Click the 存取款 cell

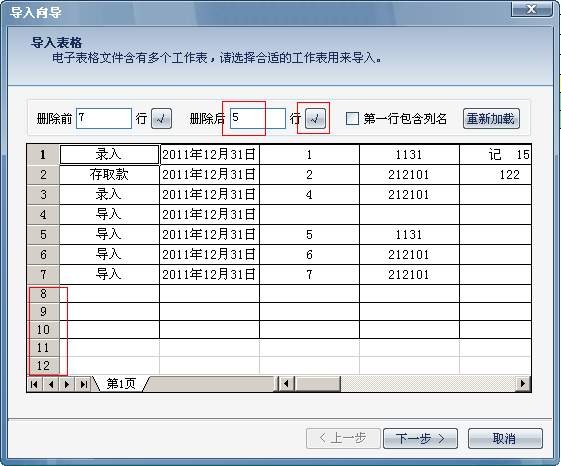point(109,175)
